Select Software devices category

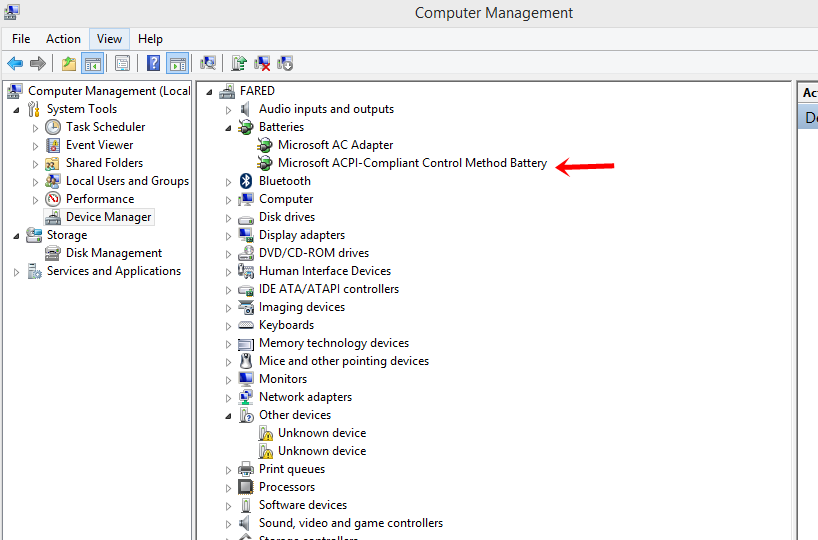pos(303,505)
